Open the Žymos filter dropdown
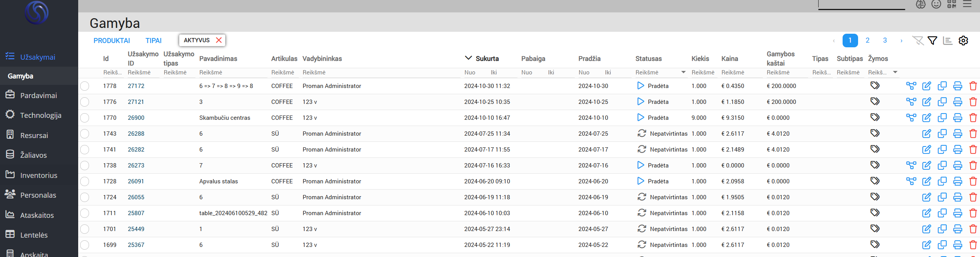 895,72
